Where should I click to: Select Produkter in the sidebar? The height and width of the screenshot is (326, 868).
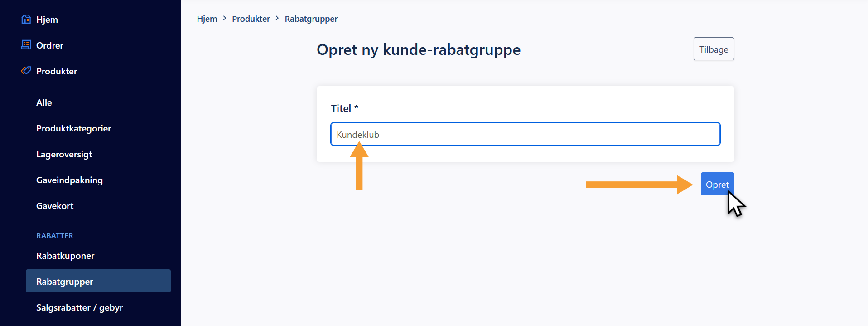coord(57,71)
